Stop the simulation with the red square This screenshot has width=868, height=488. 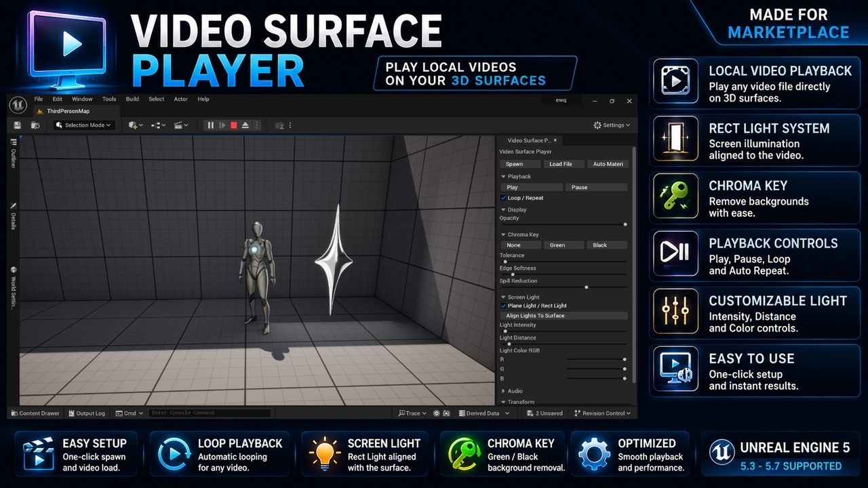[234, 125]
